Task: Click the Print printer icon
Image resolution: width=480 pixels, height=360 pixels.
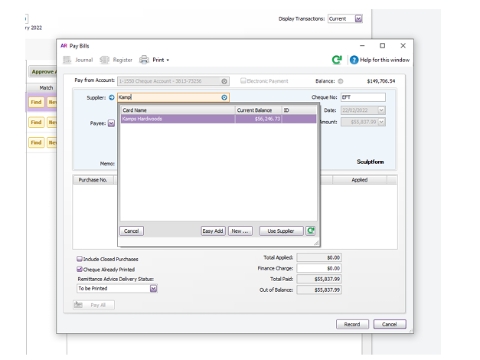Action: [x=144, y=60]
